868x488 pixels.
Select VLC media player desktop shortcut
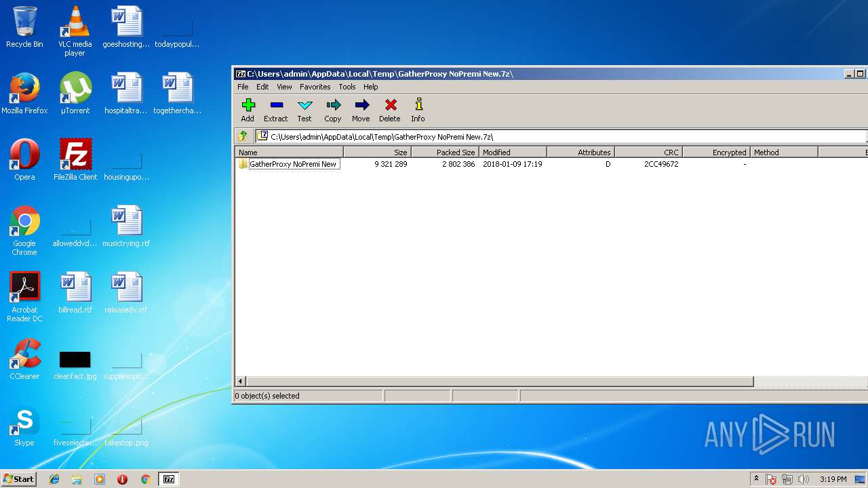coord(75,31)
